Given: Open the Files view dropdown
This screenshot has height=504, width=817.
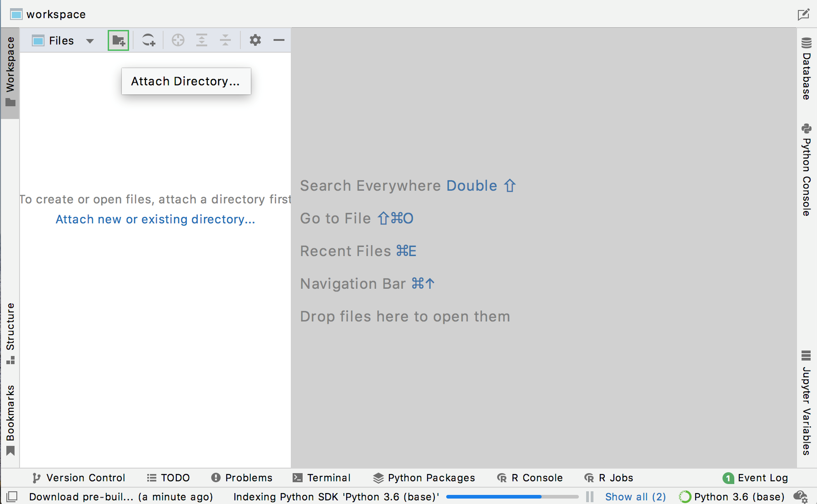Looking at the screenshot, I should [x=90, y=40].
